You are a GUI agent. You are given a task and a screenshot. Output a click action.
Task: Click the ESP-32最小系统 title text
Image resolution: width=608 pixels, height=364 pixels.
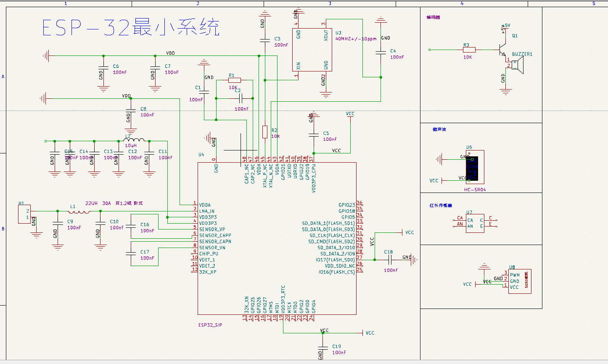pyautogui.click(x=131, y=28)
